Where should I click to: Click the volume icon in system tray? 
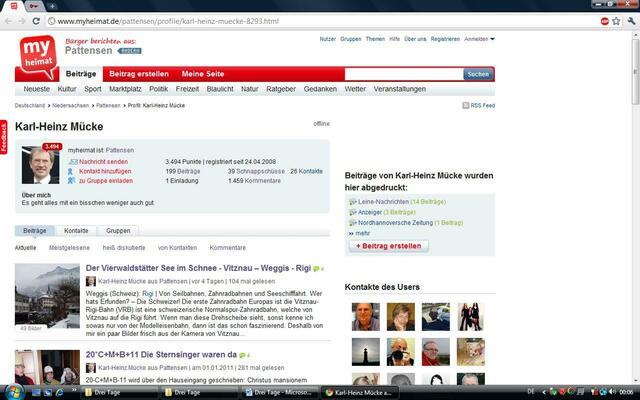(x=613, y=392)
